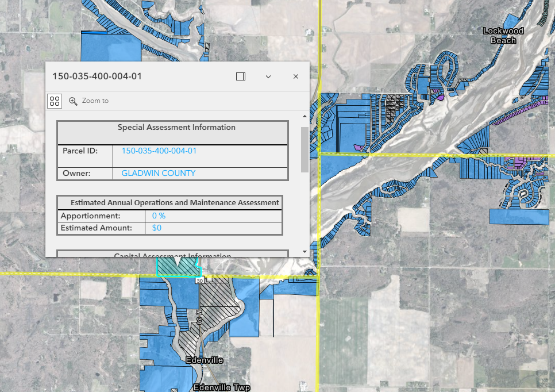Collapse the popup using the chevron
Viewport: 555px width, 392px height.
pyautogui.click(x=268, y=76)
